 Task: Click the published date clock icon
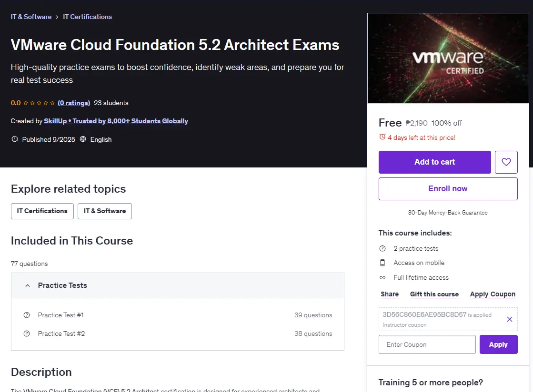coord(15,139)
